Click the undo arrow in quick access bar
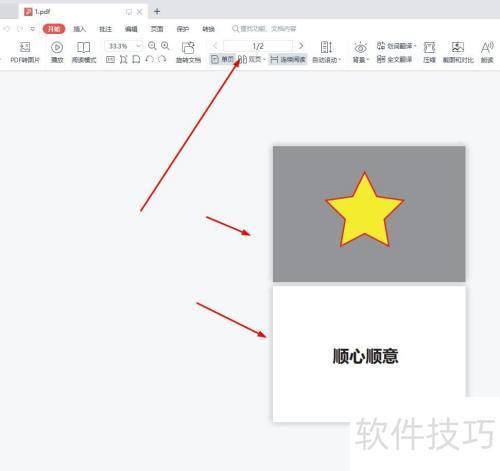500x471 pixels. click(x=7, y=29)
